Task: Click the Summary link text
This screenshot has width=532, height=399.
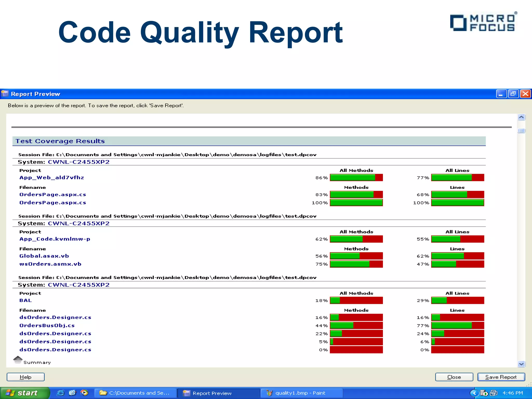Action: click(37, 362)
